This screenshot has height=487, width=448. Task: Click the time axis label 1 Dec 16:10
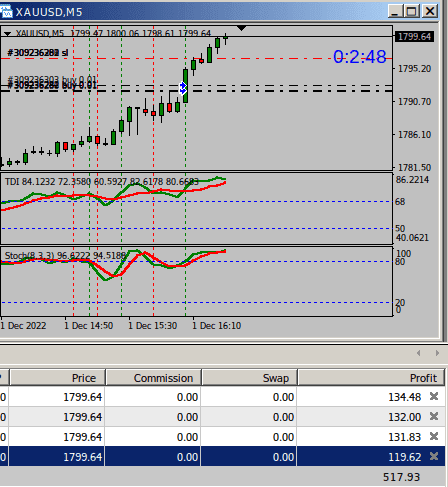click(x=217, y=326)
